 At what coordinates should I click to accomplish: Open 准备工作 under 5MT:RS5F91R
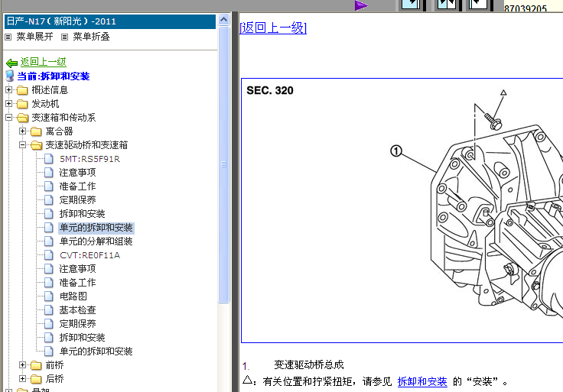[x=77, y=186]
